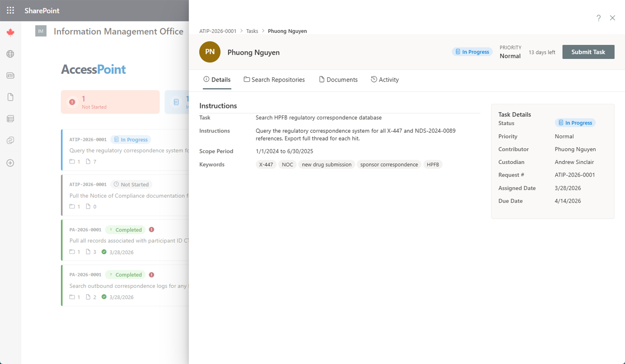Screen dimensions: 625x364
Task: Toggle the In Progress status badge on Task Details
Action: (575, 123)
